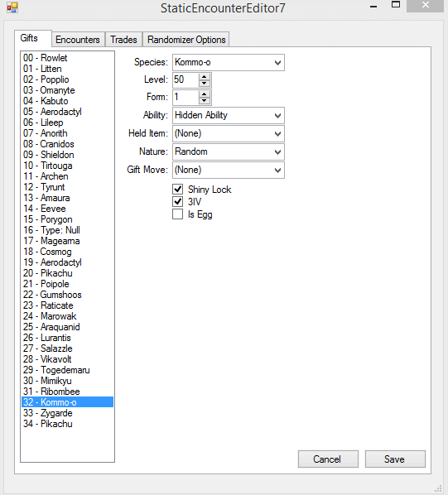
Task: Switch to the Encounters tab
Action: click(x=78, y=40)
